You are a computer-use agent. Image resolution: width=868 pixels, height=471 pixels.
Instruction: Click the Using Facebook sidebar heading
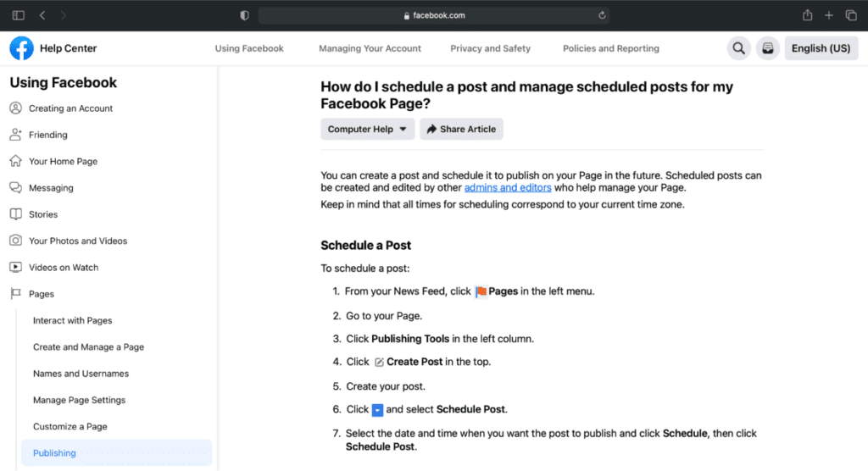coord(63,82)
